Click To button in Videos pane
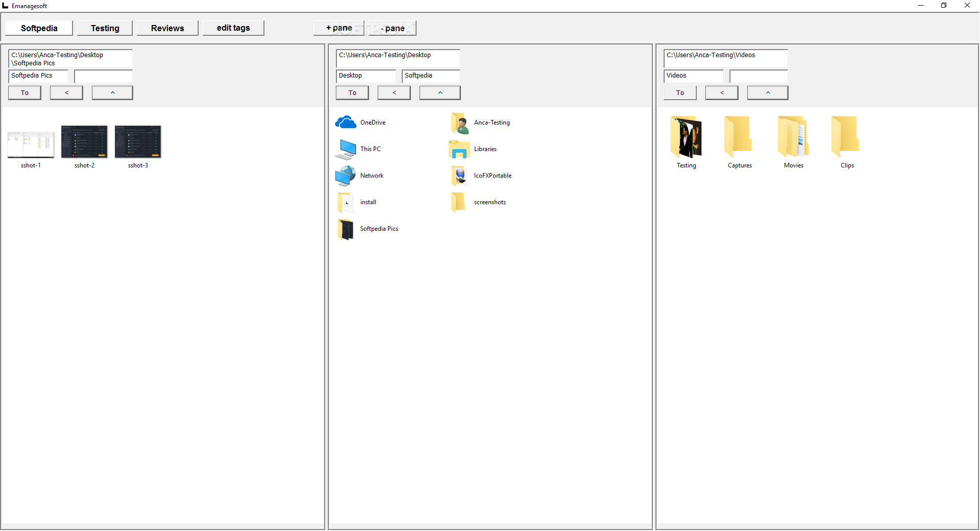Image resolution: width=980 pixels, height=531 pixels. pyautogui.click(x=680, y=93)
